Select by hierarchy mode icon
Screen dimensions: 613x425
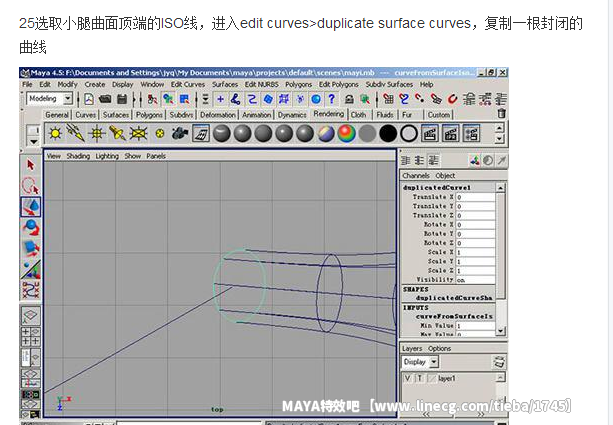[152, 99]
